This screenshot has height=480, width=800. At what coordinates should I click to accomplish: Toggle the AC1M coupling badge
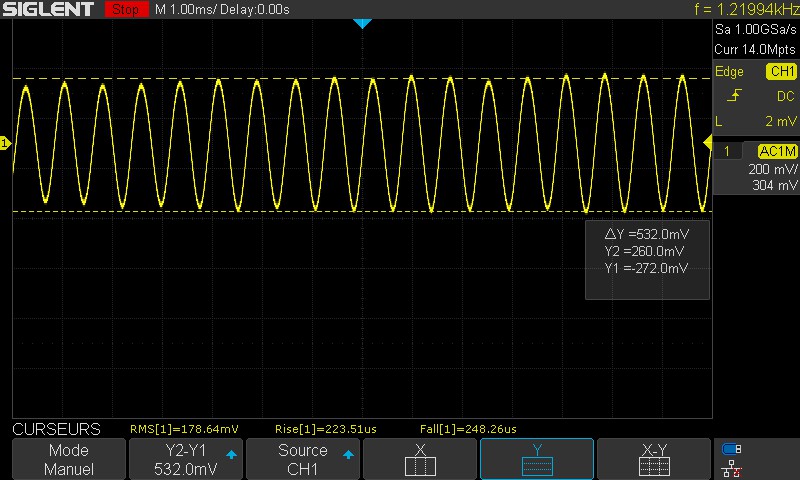click(x=777, y=151)
